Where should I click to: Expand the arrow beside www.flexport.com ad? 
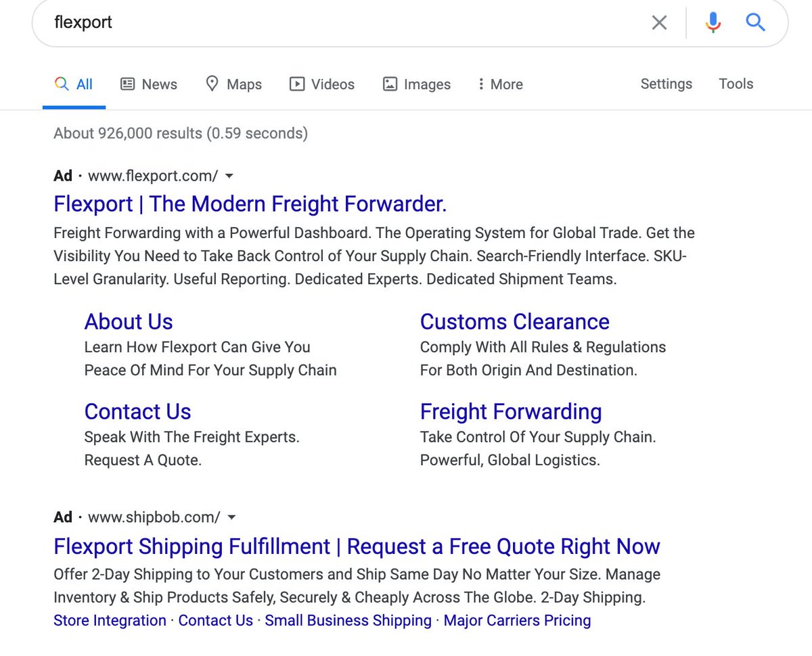(229, 176)
